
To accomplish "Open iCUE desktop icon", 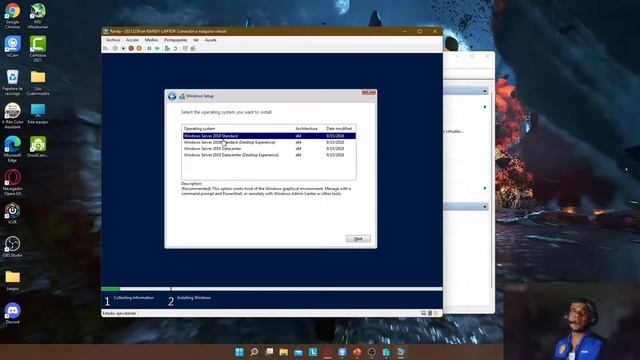I will point(12,213).
